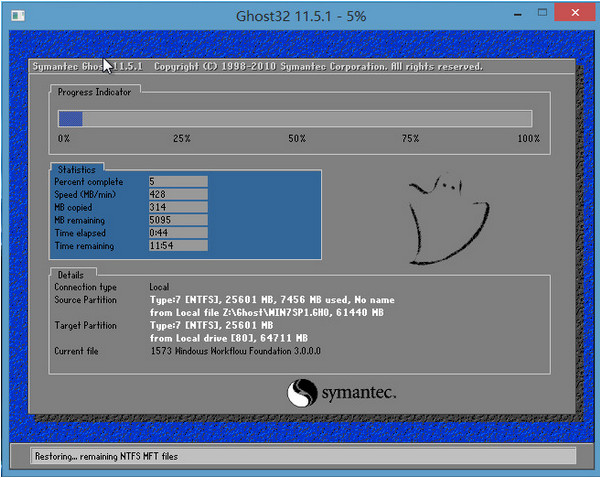Maximize the Ghost32 window
This screenshot has height=478, width=600.
pyautogui.click(x=542, y=13)
